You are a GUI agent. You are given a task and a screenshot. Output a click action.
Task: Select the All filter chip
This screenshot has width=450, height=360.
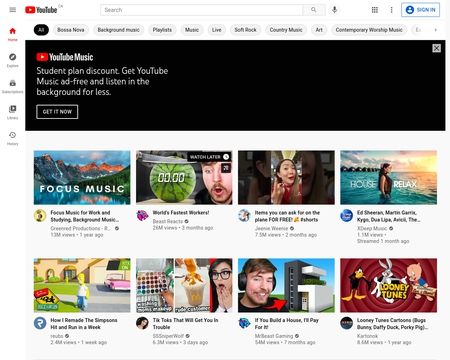click(x=41, y=30)
